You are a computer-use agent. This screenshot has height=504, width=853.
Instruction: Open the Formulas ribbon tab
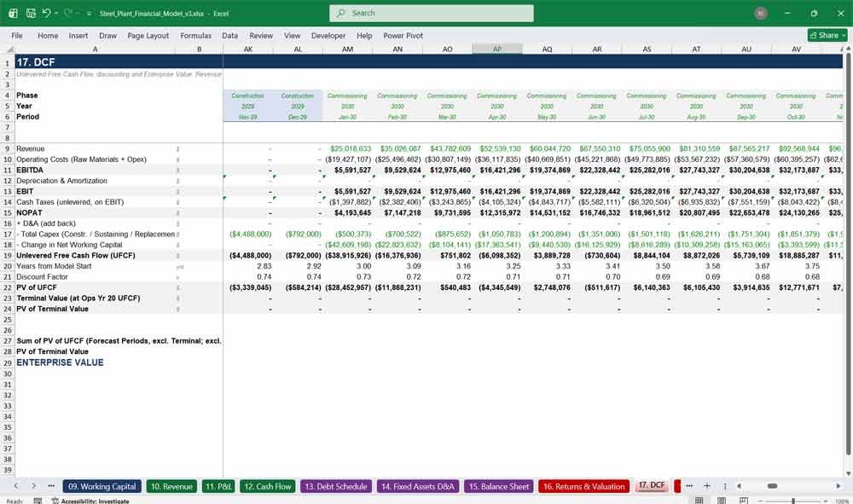(x=196, y=35)
